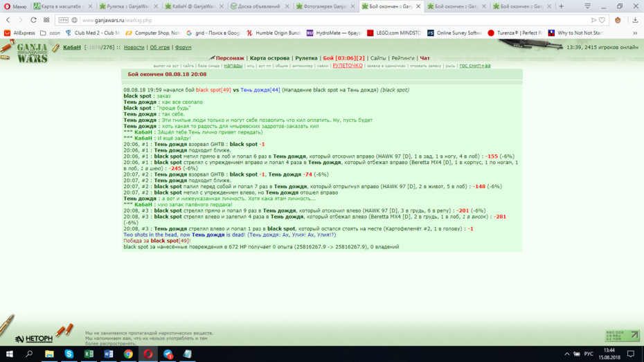The width and height of the screenshot is (644, 362).
Task: Open КабаН profile link
Action: point(72,47)
